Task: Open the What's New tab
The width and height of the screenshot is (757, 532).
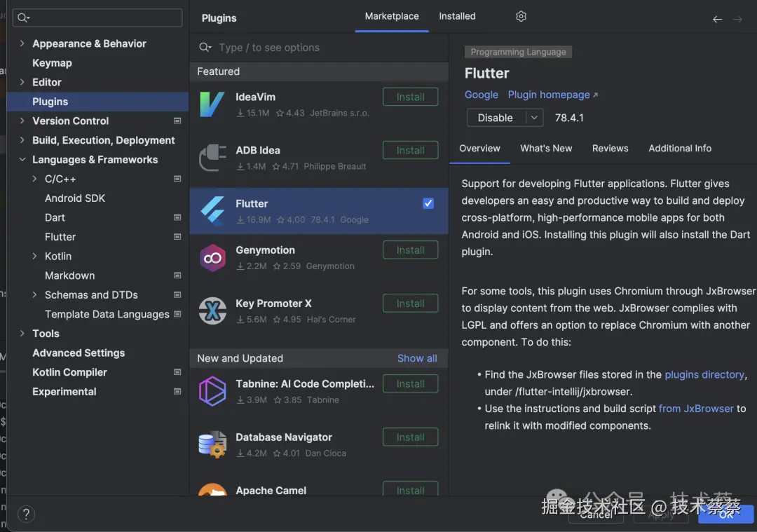Action: point(546,149)
